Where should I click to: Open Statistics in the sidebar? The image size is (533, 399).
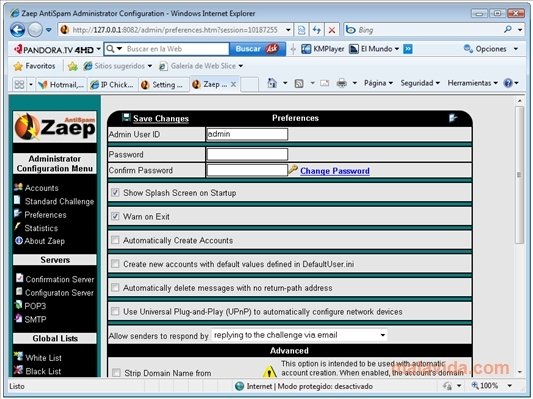point(41,228)
